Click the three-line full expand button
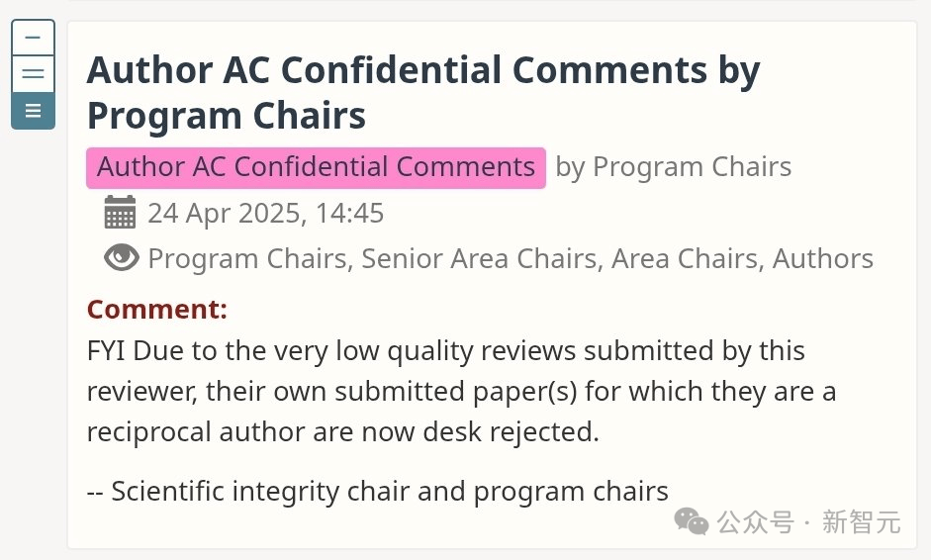This screenshot has width=931, height=560. 33,110
